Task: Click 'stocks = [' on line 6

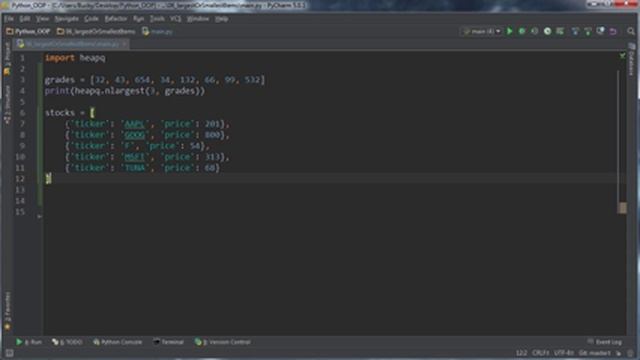Action: click(x=70, y=113)
